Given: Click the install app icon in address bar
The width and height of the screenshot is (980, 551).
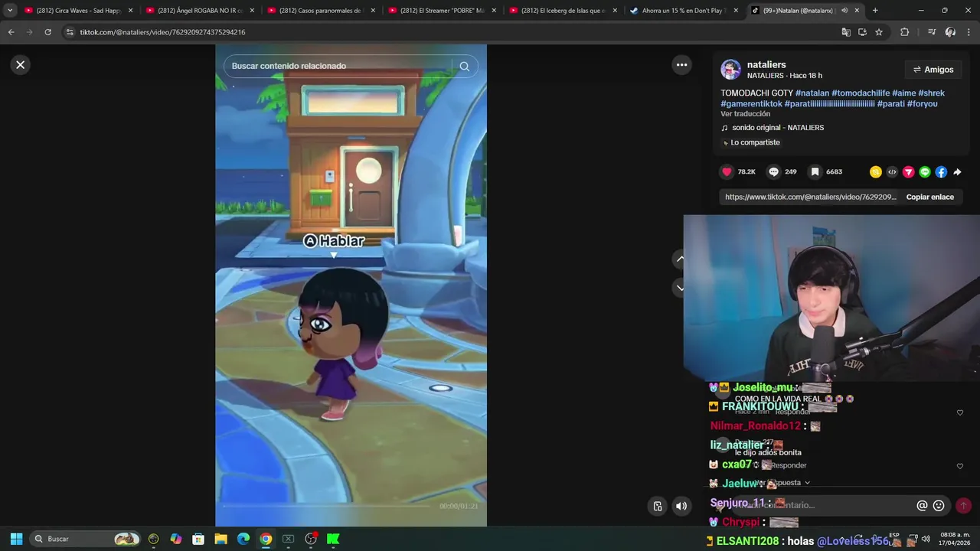Looking at the screenshot, I should (862, 32).
